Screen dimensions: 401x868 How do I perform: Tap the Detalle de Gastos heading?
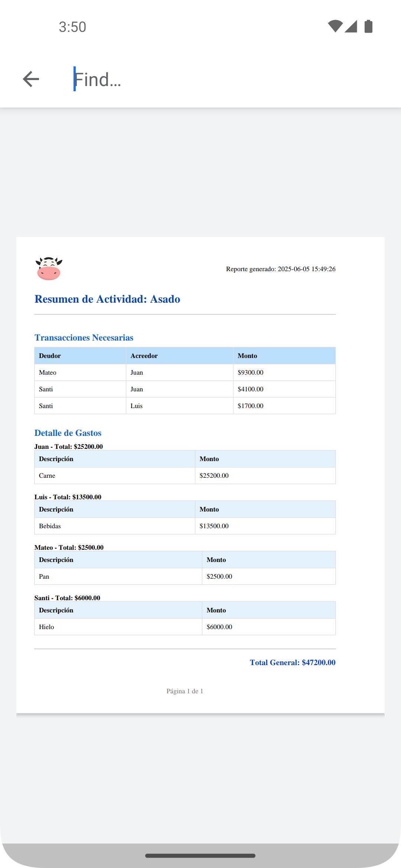[x=68, y=433]
